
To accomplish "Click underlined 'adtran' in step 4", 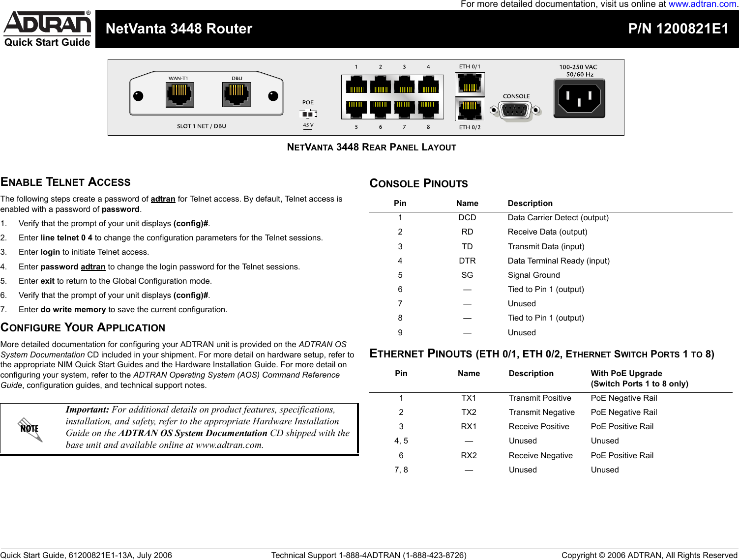I will coord(93,266).
